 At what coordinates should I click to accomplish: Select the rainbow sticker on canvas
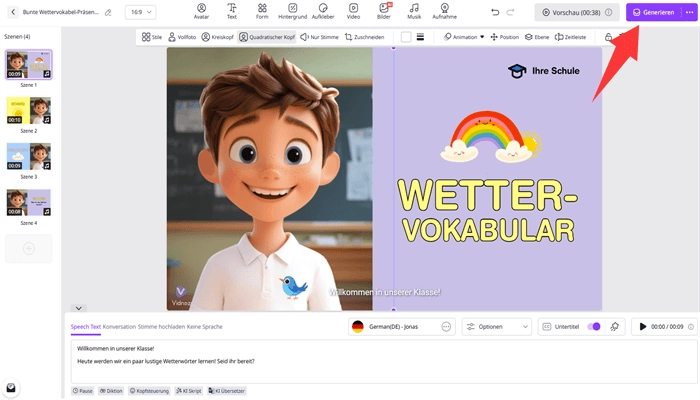pyautogui.click(x=491, y=136)
